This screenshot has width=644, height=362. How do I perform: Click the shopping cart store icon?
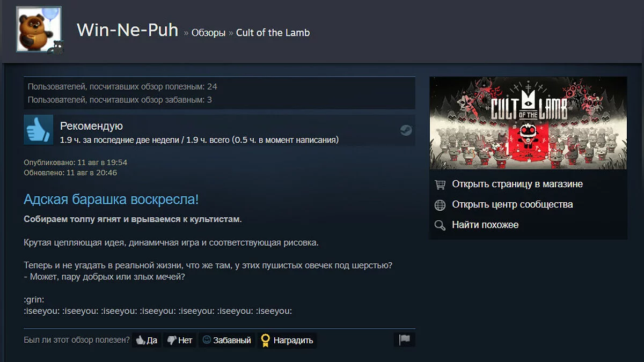point(440,184)
